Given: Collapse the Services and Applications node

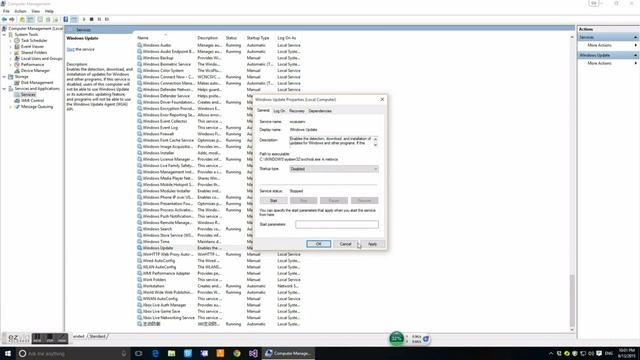Looking at the screenshot, I should click(x=4, y=89).
